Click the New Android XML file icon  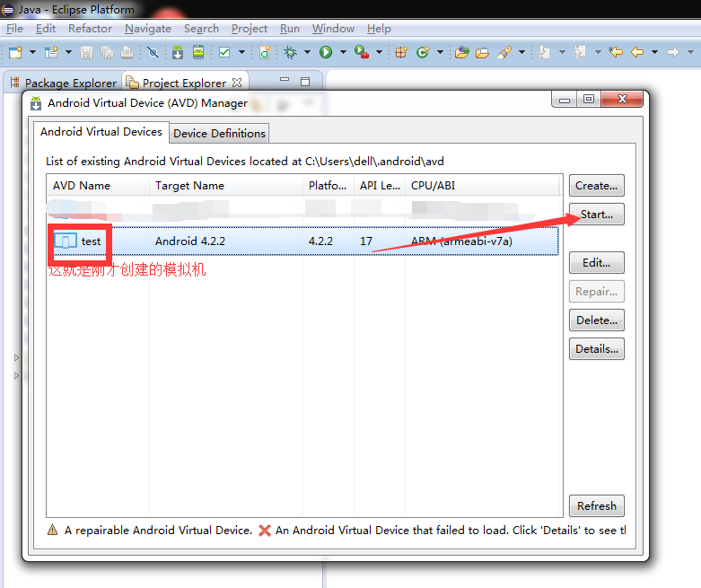pyautogui.click(x=265, y=52)
